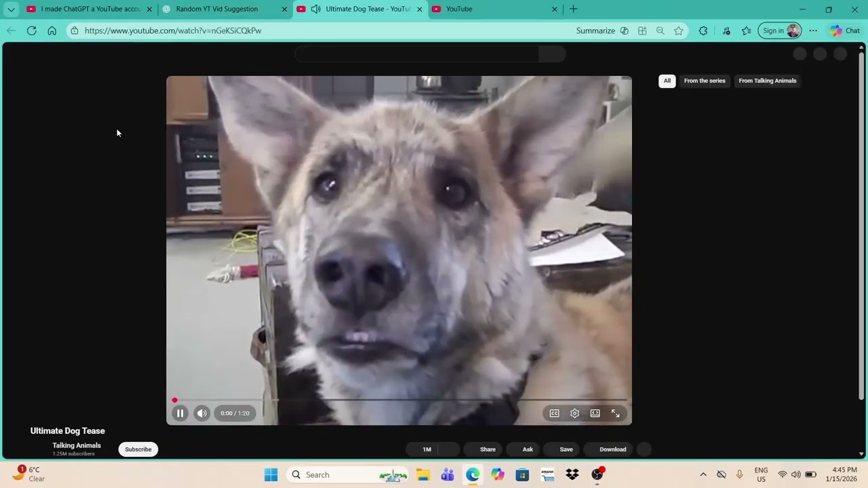Click the video progress bar
868x488 pixels.
[x=400, y=400]
